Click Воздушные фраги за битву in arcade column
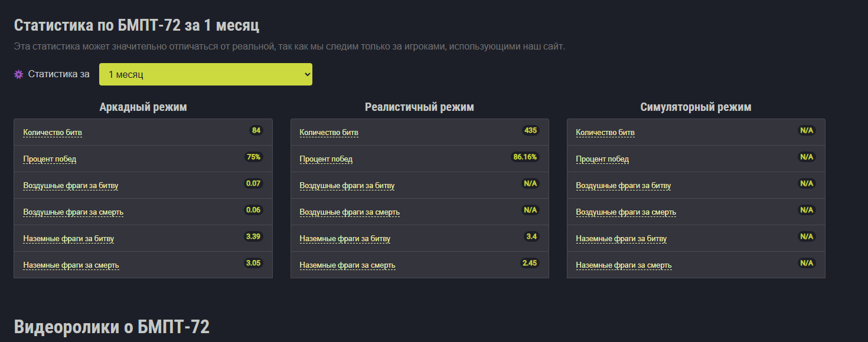The image size is (868, 342). point(71,186)
